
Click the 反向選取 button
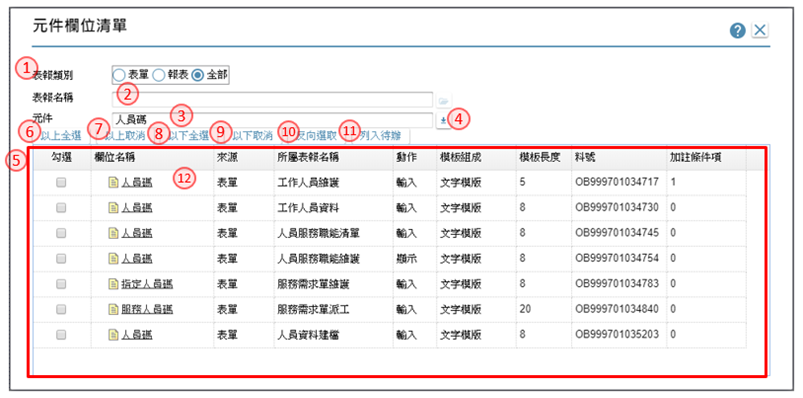coord(316,136)
